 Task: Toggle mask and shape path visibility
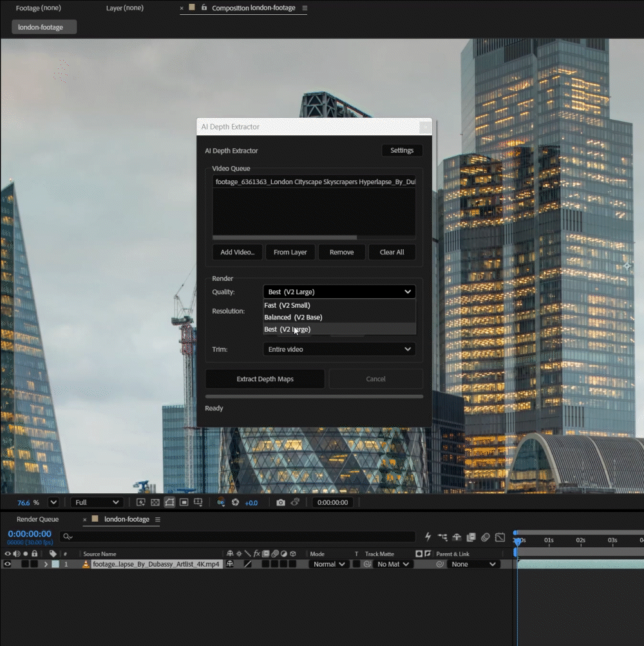[169, 502]
